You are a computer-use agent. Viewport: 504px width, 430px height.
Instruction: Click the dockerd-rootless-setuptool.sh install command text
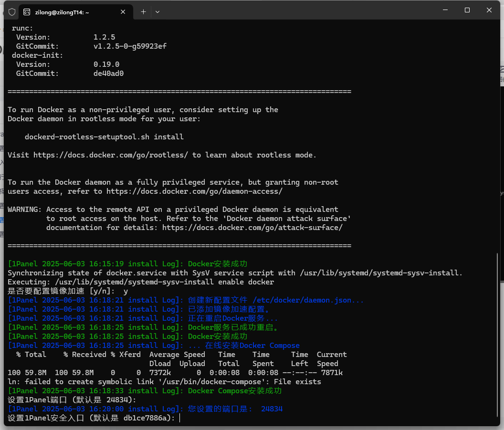104,137
